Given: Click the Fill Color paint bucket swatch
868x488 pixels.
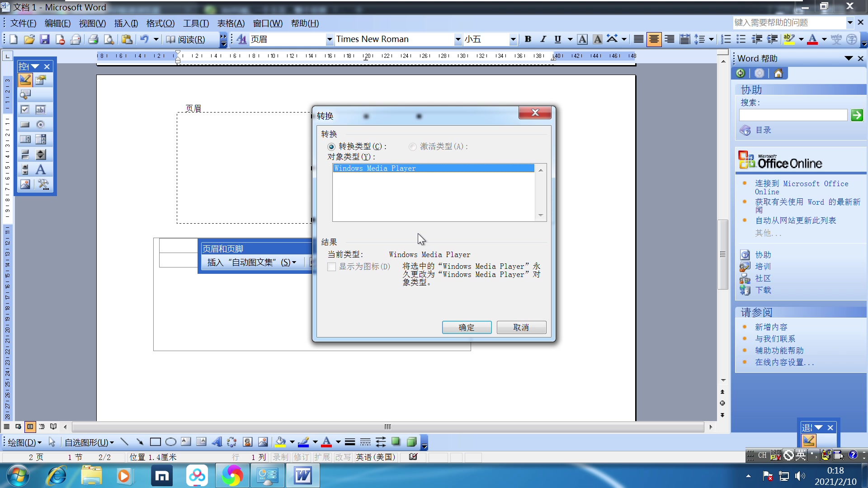Looking at the screenshot, I should [280, 442].
